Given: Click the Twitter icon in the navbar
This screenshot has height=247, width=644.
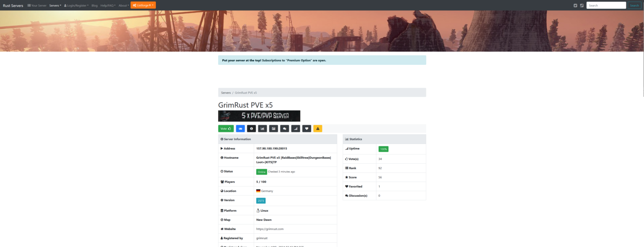Looking at the screenshot, I should (x=575, y=5).
